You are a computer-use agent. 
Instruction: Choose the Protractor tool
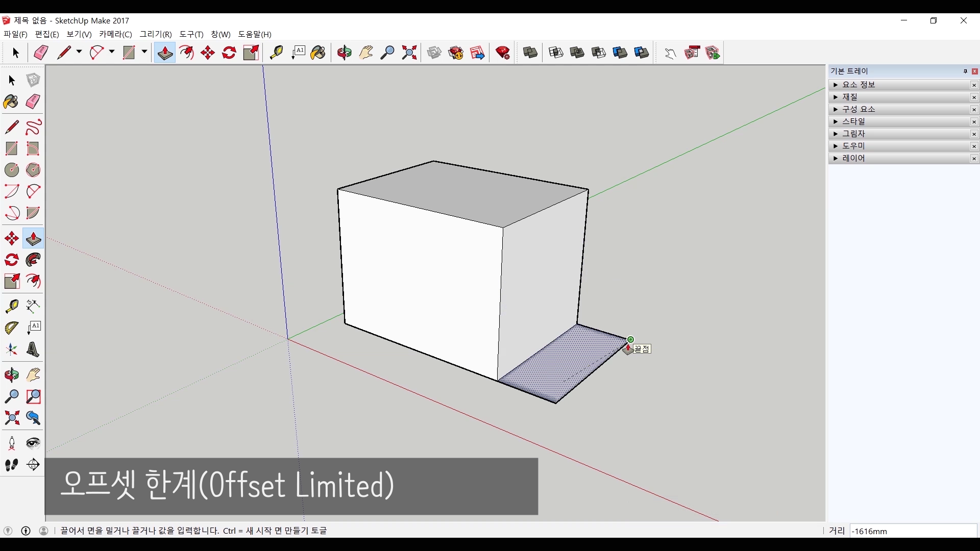coord(11,328)
